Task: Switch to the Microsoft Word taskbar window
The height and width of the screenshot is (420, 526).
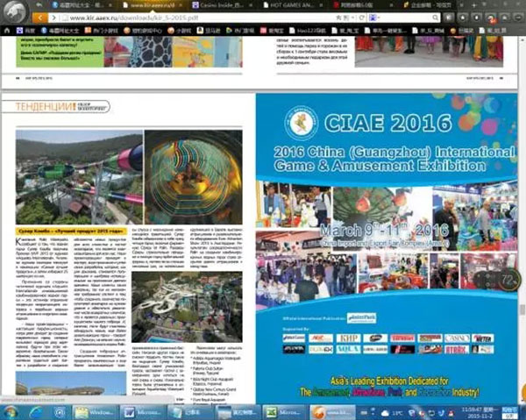Action: pyautogui.click(x=142, y=412)
